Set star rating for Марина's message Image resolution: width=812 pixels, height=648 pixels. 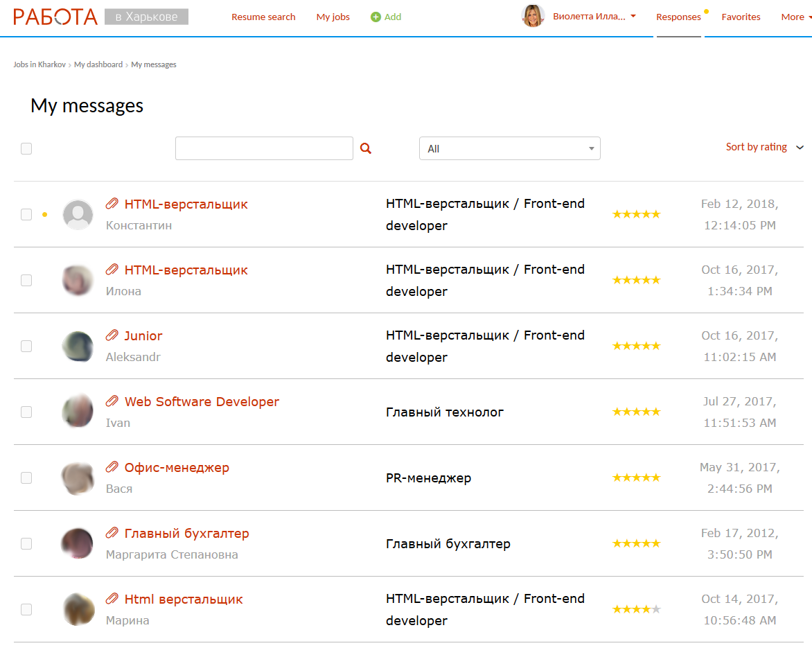[x=636, y=610]
